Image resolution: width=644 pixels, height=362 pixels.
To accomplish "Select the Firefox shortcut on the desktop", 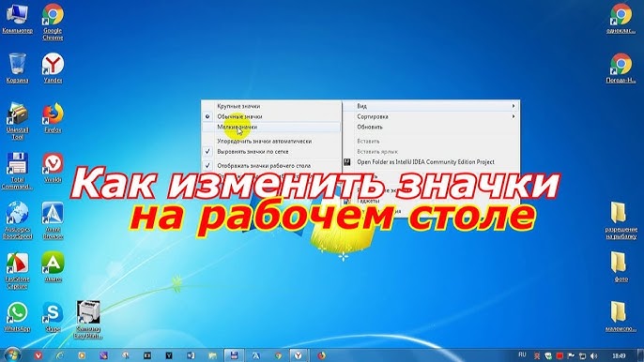I will point(53,118).
